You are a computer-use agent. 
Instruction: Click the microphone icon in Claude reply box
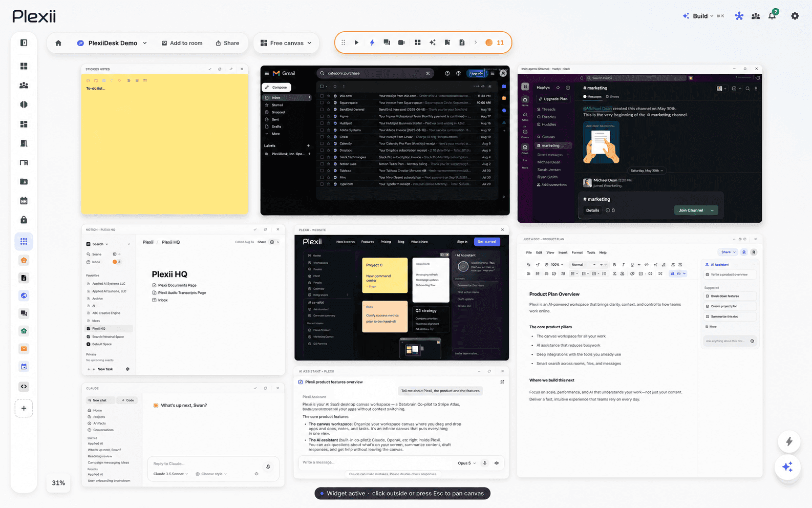(x=268, y=467)
